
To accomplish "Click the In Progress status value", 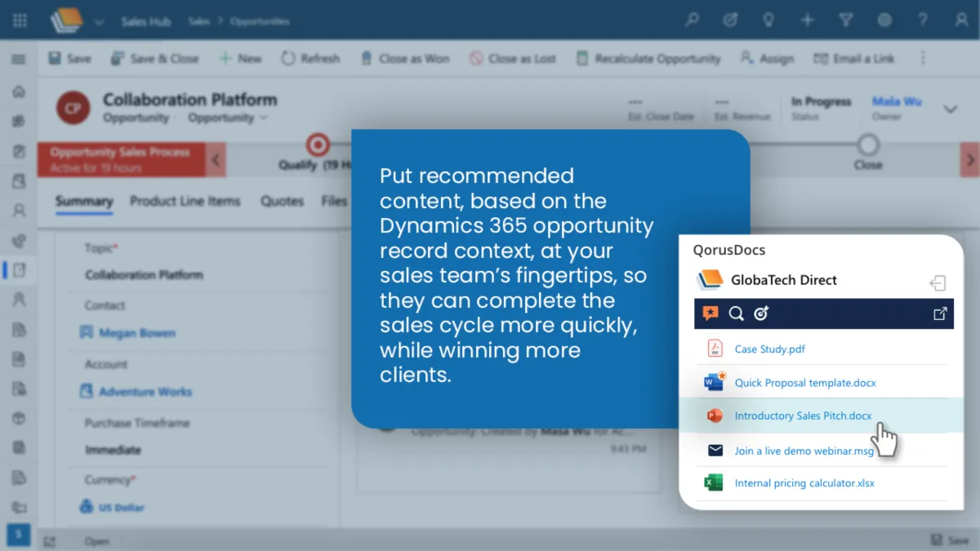I will pos(821,102).
